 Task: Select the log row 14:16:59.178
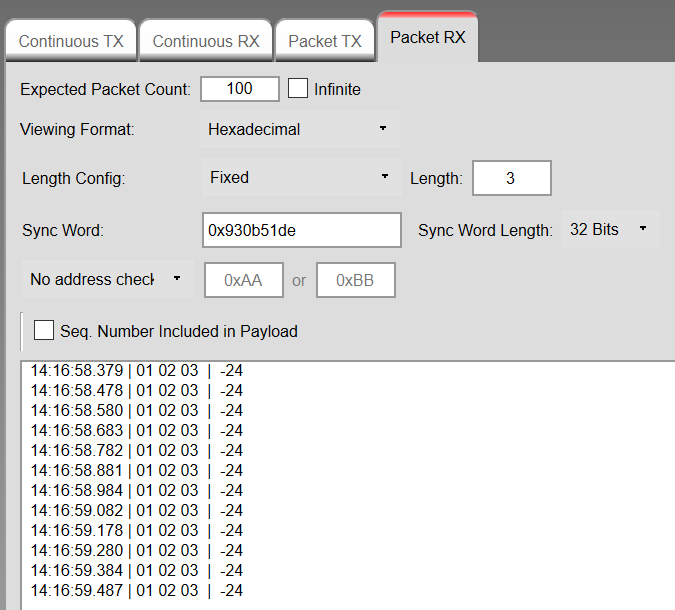[x=137, y=530]
